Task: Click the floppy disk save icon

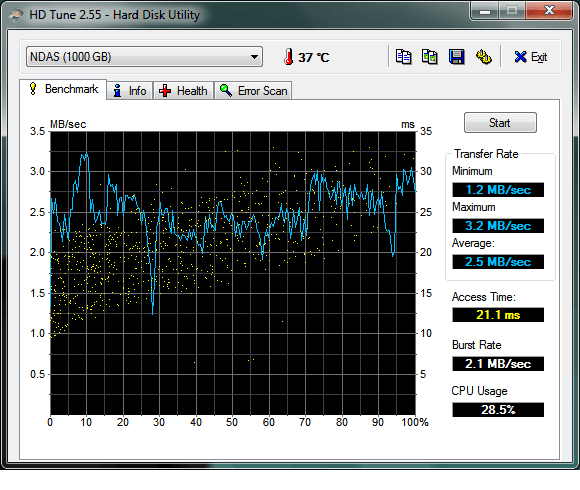Action: click(x=456, y=57)
